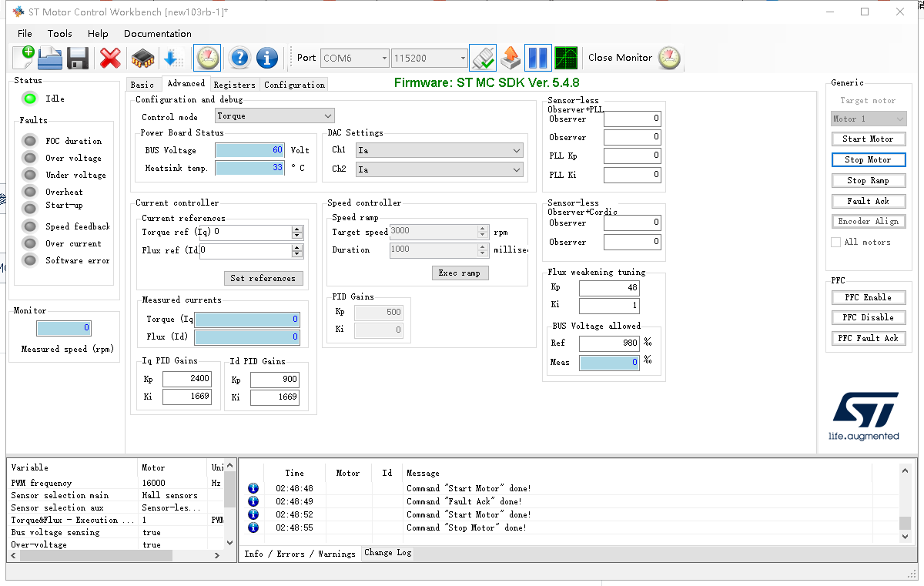Screen dimensions: 924x586
Task: Click the New project icon
Action: [x=23, y=58]
